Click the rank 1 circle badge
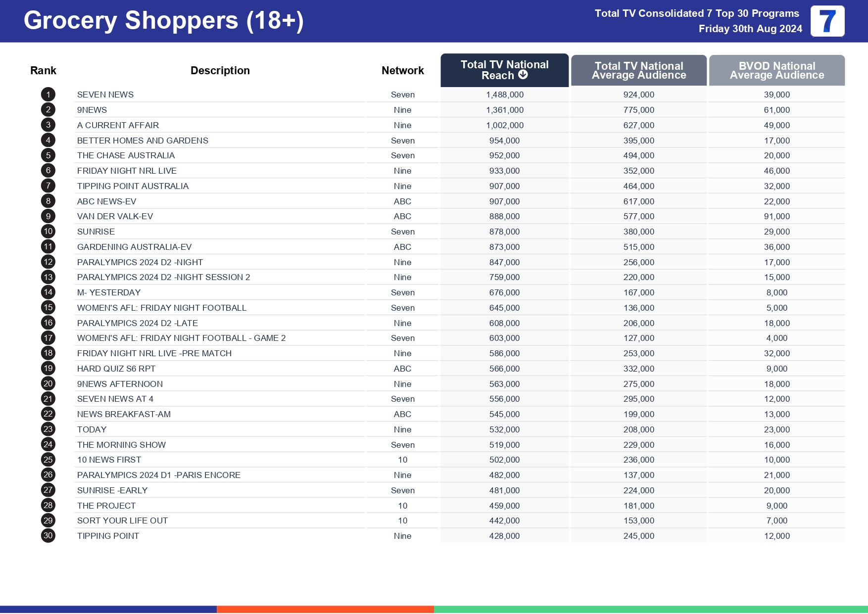This screenshot has height=614, width=868. click(48, 94)
